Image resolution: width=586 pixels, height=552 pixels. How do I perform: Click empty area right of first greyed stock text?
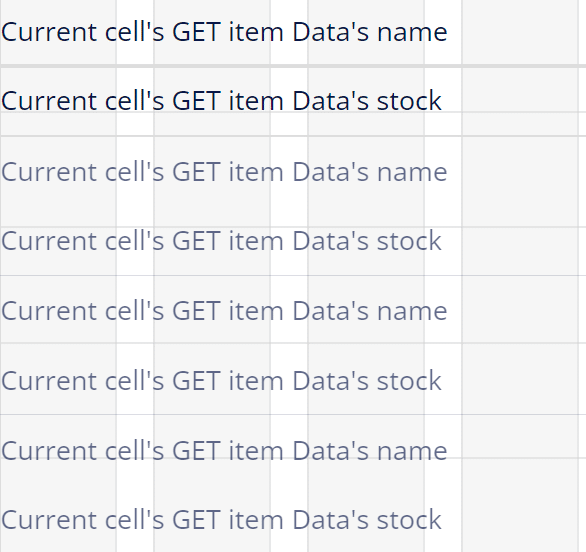click(x=520, y=241)
